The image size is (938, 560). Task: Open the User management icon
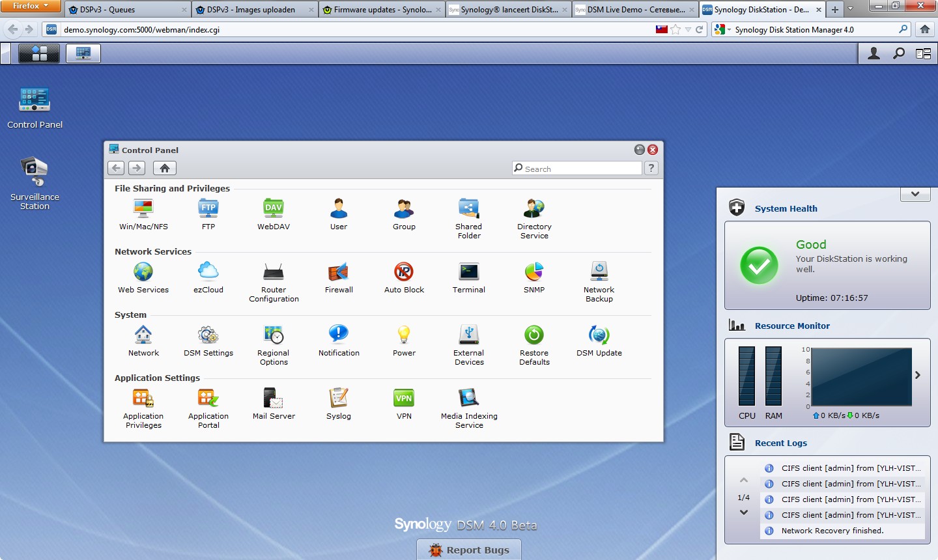(339, 214)
